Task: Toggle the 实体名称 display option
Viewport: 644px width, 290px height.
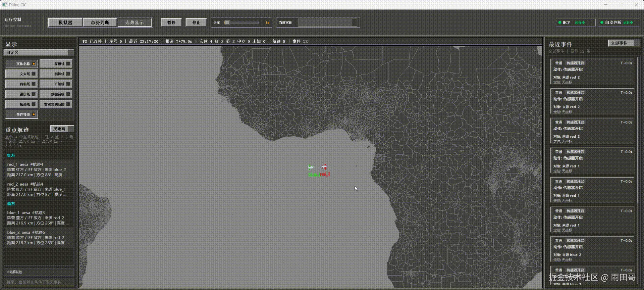Action: pos(21,64)
